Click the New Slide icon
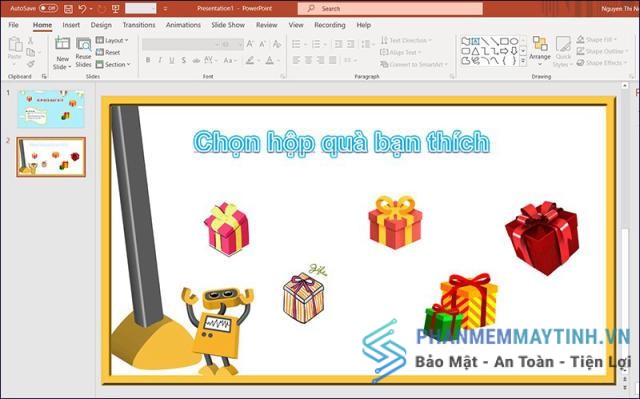640x399 pixels. (62, 45)
